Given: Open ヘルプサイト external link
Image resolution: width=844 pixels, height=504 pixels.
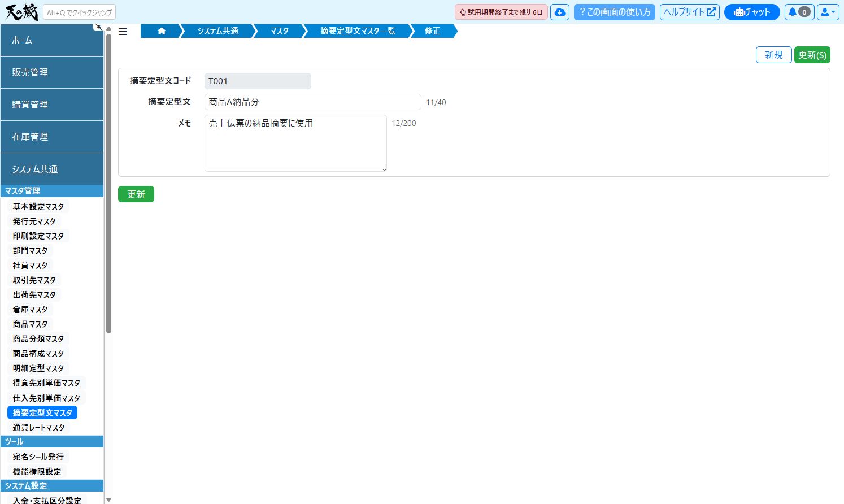Looking at the screenshot, I should click(690, 12).
